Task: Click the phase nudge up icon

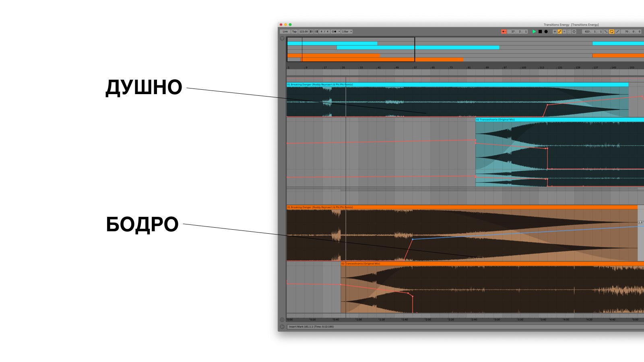Action: (316, 31)
